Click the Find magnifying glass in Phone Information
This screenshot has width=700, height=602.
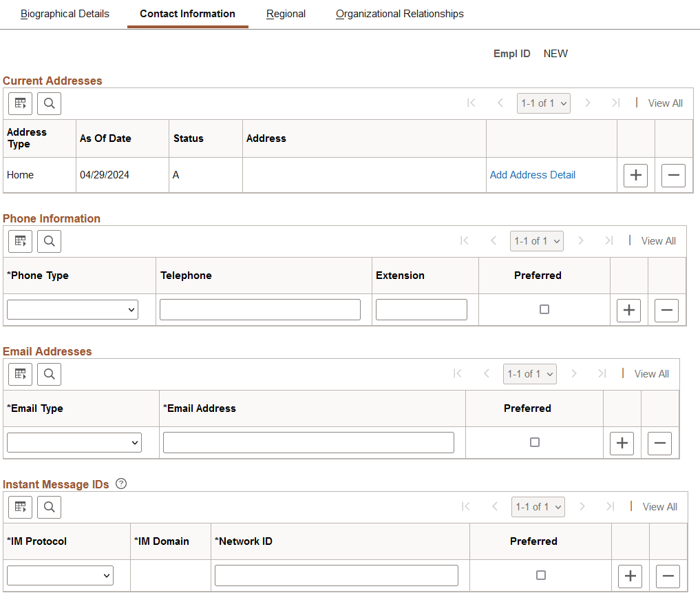tap(48, 241)
